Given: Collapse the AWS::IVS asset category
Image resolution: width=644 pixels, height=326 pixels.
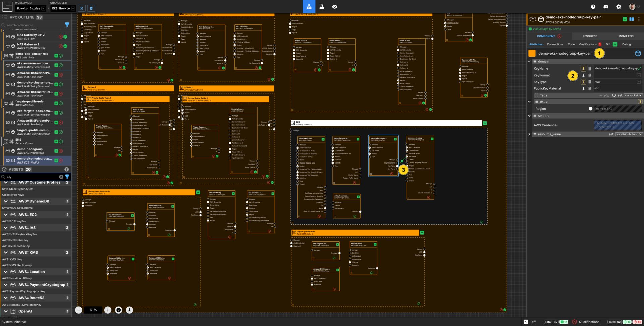Looking at the screenshot, I should [6, 228].
